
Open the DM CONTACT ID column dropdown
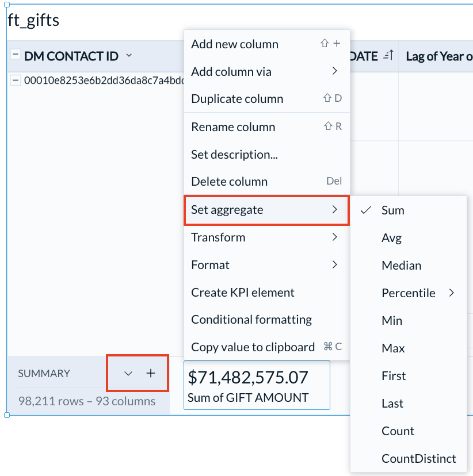(x=129, y=56)
